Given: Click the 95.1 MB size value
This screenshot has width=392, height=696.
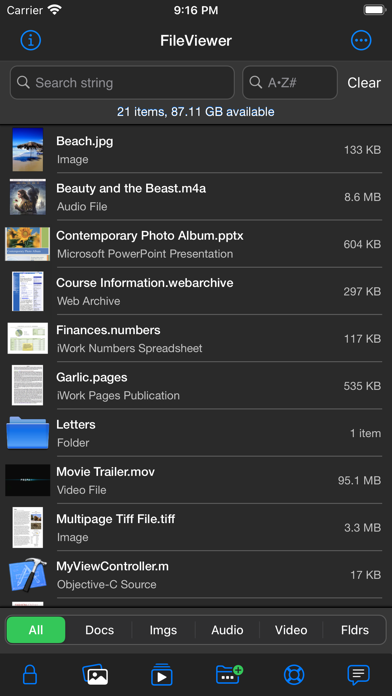Looking at the screenshot, I should pos(360,480).
